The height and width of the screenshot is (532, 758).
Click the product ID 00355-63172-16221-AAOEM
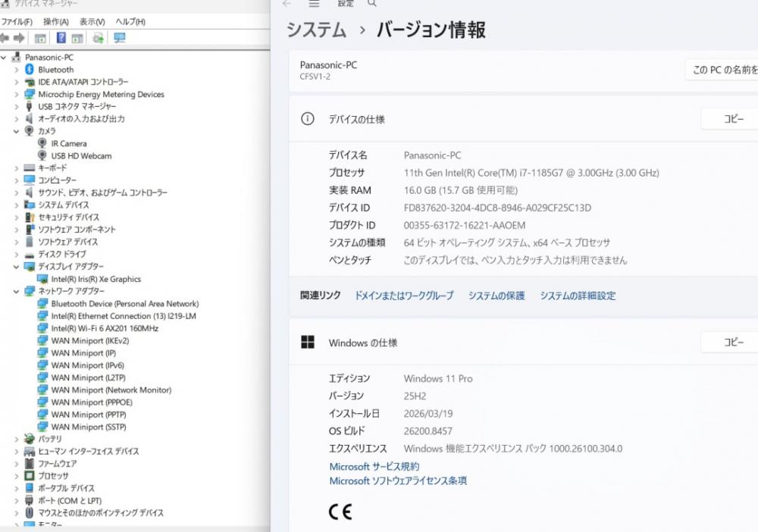coord(465,225)
